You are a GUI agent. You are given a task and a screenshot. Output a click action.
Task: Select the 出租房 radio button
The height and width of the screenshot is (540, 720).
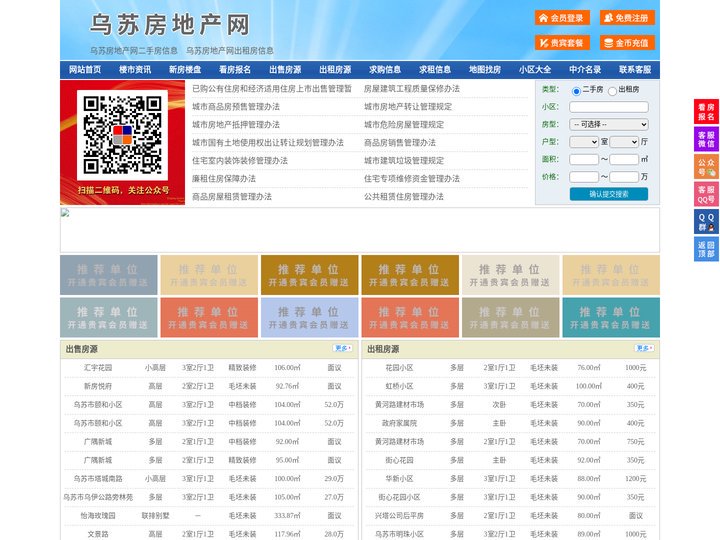pyautogui.click(x=612, y=91)
